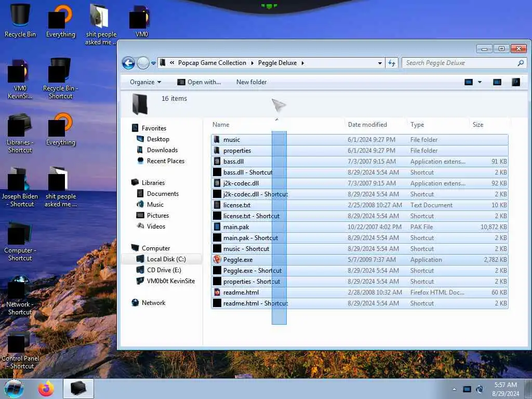Open the Music library
This screenshot has height=399, width=532.
click(155, 204)
